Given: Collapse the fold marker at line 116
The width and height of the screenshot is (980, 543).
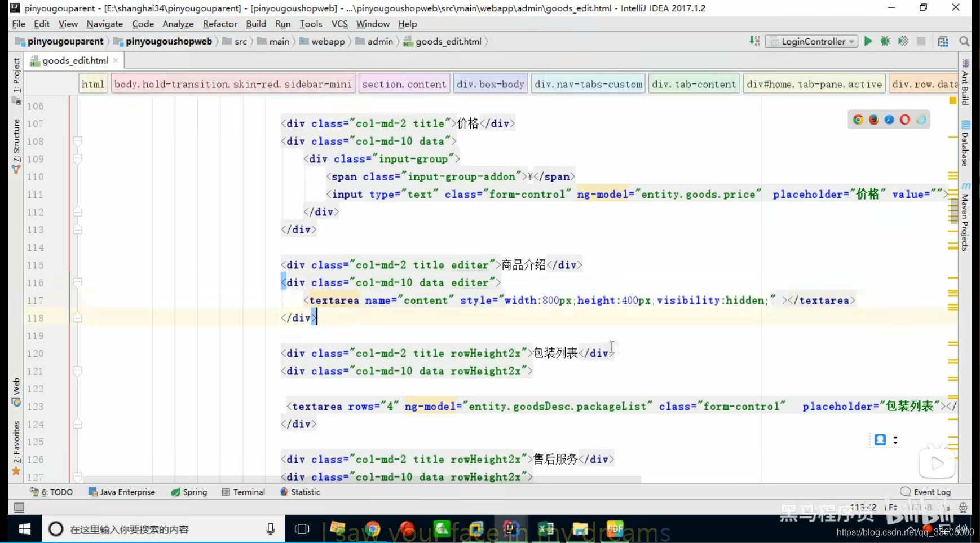Looking at the screenshot, I should (78, 282).
